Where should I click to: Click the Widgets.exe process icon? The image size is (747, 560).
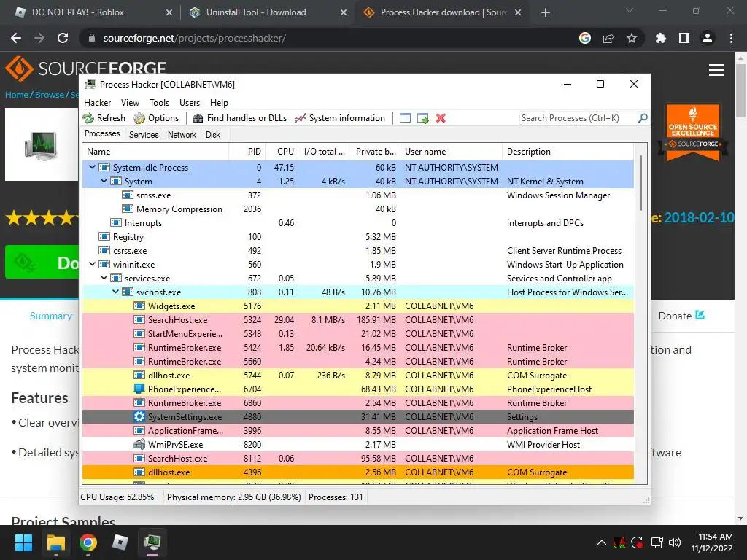pyautogui.click(x=139, y=306)
